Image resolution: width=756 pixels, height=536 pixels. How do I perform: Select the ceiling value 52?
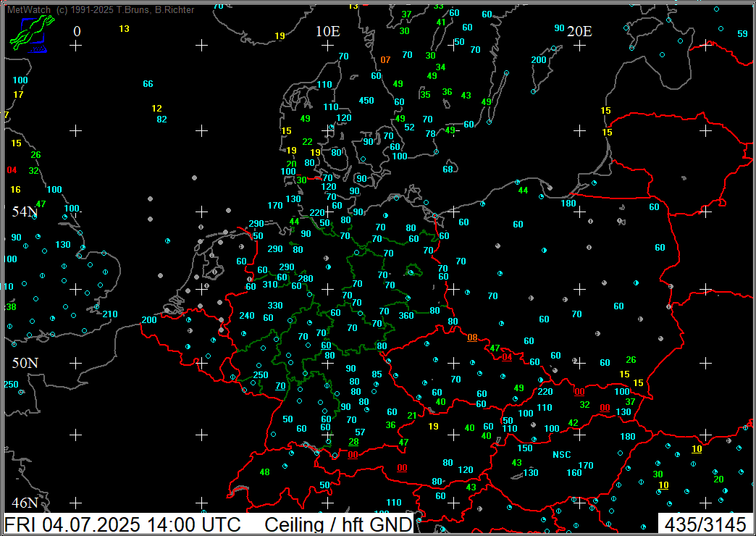pyautogui.click(x=409, y=127)
